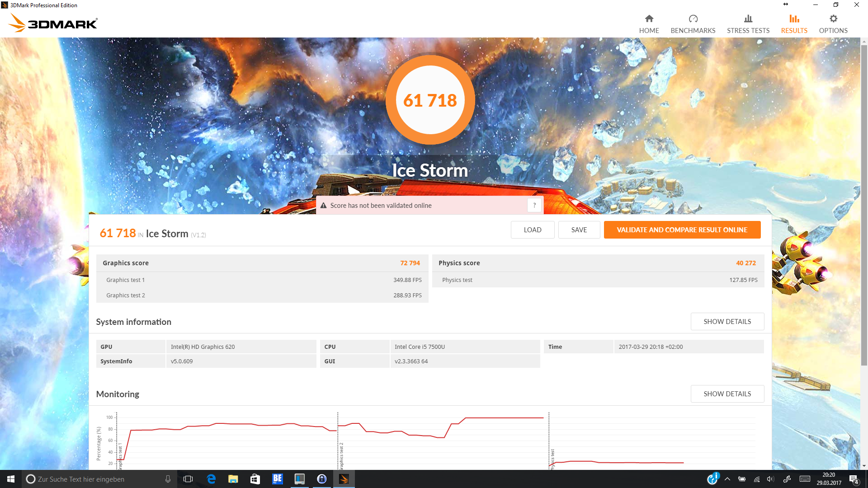Viewport: 868px width, 488px height.
Task: Click HOME label in navigation
Action: coord(649,31)
